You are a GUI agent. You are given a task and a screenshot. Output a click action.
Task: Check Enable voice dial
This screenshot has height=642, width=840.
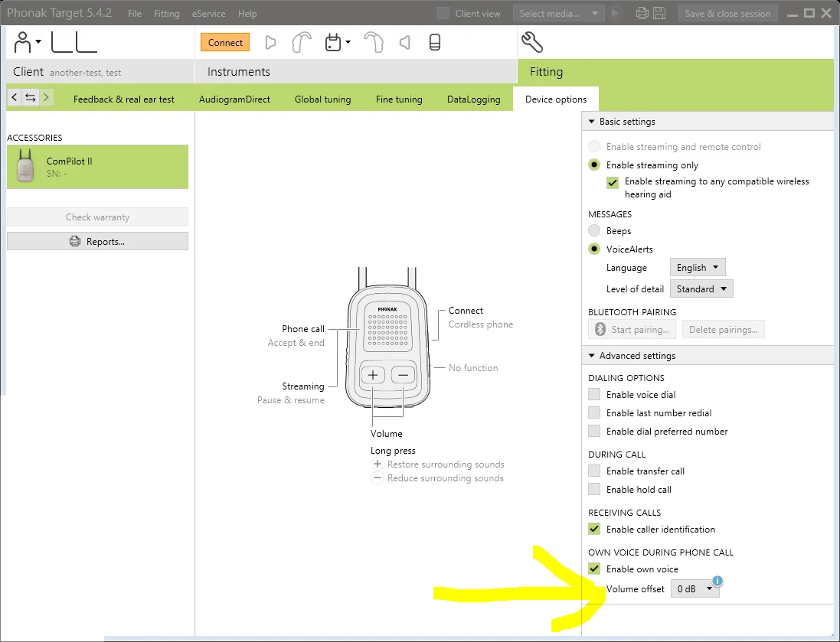pos(594,395)
